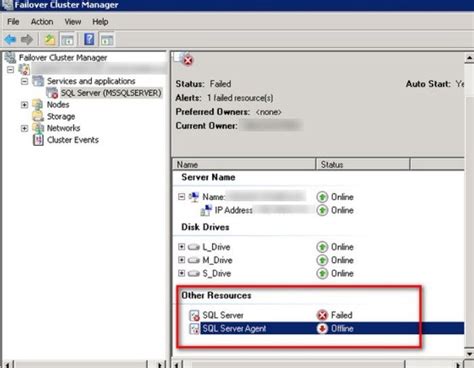Select the Storage tree item
Viewport: 474px width, 368px height.
pos(61,117)
